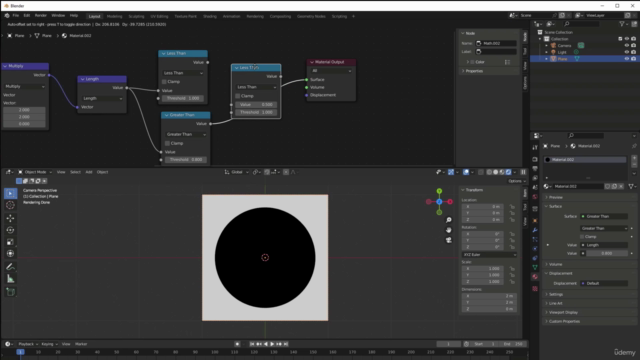Toggle camera view icon in viewport

pos(449,240)
